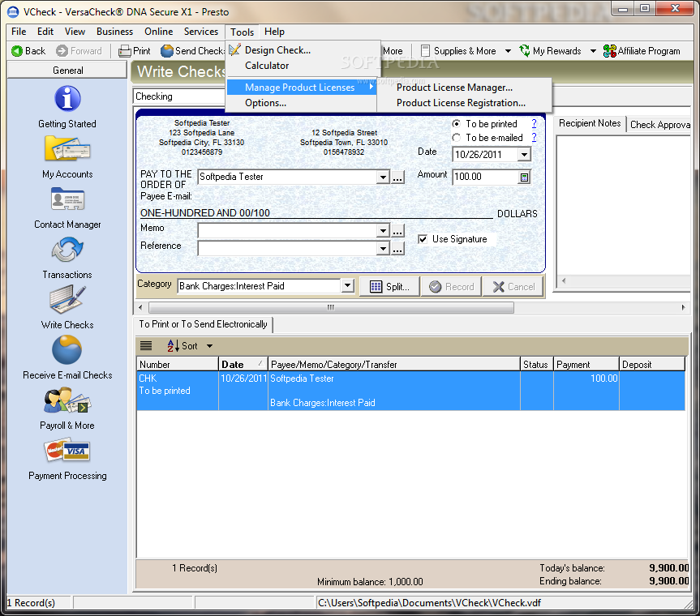Click the General sidebar header button
The width and height of the screenshot is (700, 616).
pyautogui.click(x=67, y=70)
